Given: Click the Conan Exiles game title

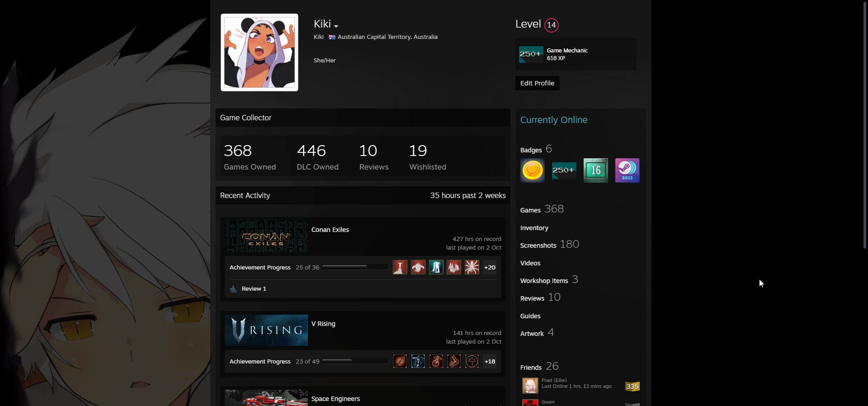Looking at the screenshot, I should (x=330, y=230).
